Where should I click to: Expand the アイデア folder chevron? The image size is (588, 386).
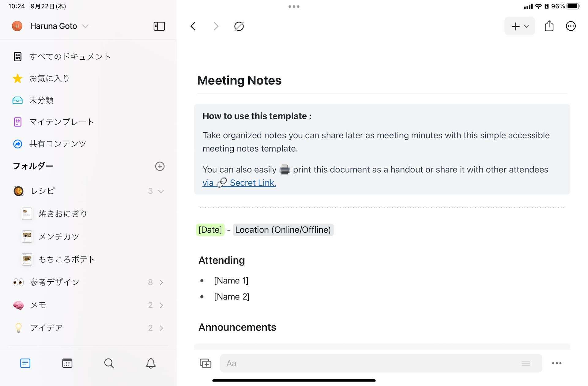(x=161, y=328)
